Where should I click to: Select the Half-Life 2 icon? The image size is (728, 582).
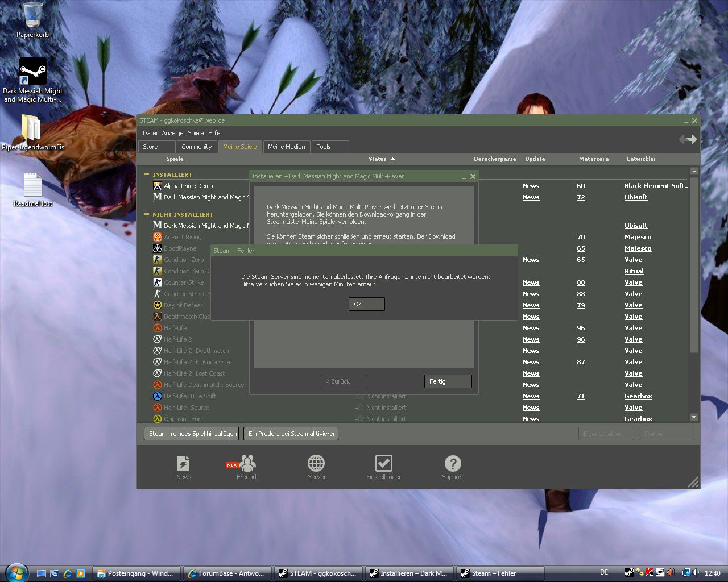tap(158, 339)
